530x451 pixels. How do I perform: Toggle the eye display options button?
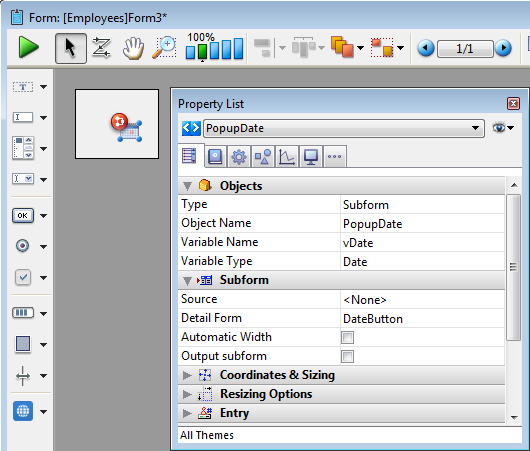[x=503, y=128]
